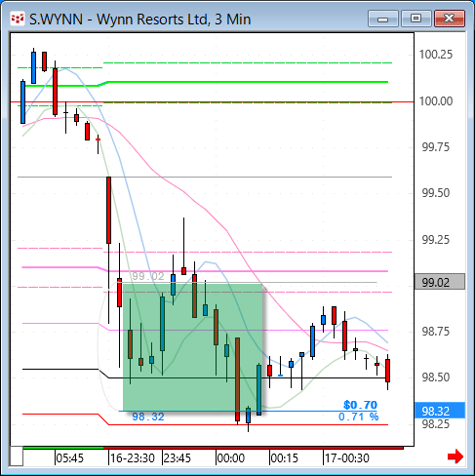Click the red arrow at the bottom right

click(455, 456)
